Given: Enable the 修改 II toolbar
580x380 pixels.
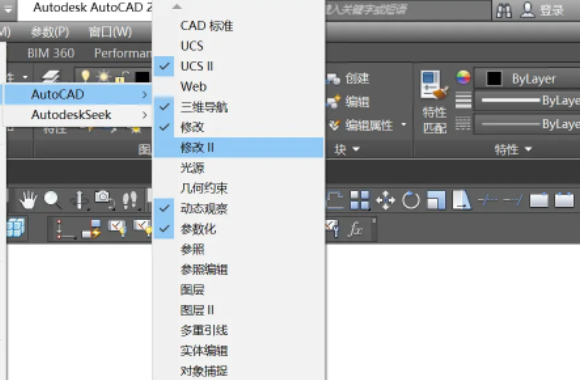Looking at the screenshot, I should click(238, 148).
